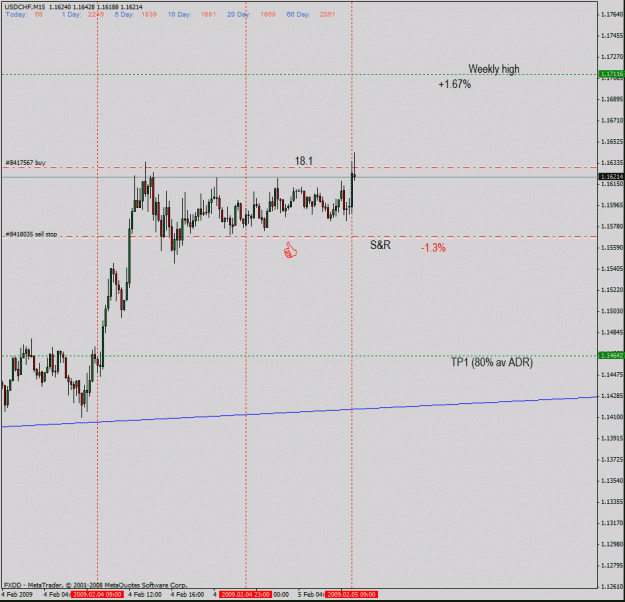The image size is (625, 602).
Task: Click the 1.17640 price axis label
Action: pos(612,15)
